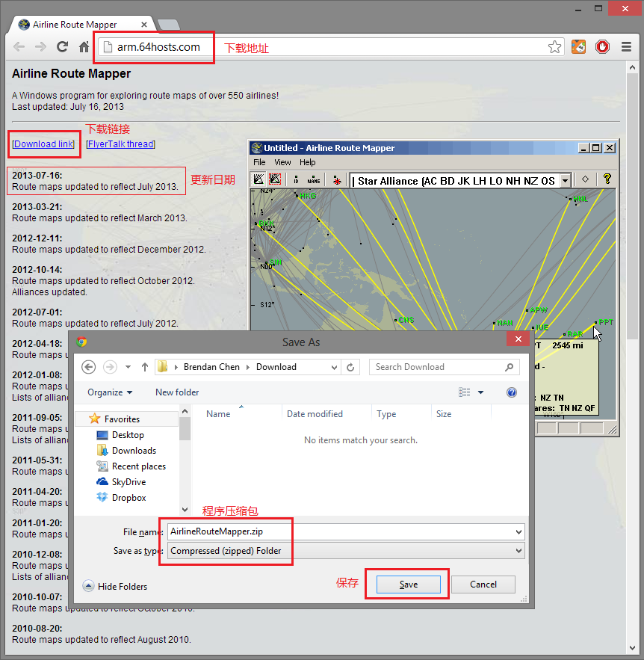
Task: Click the Save button
Action: pyautogui.click(x=409, y=585)
